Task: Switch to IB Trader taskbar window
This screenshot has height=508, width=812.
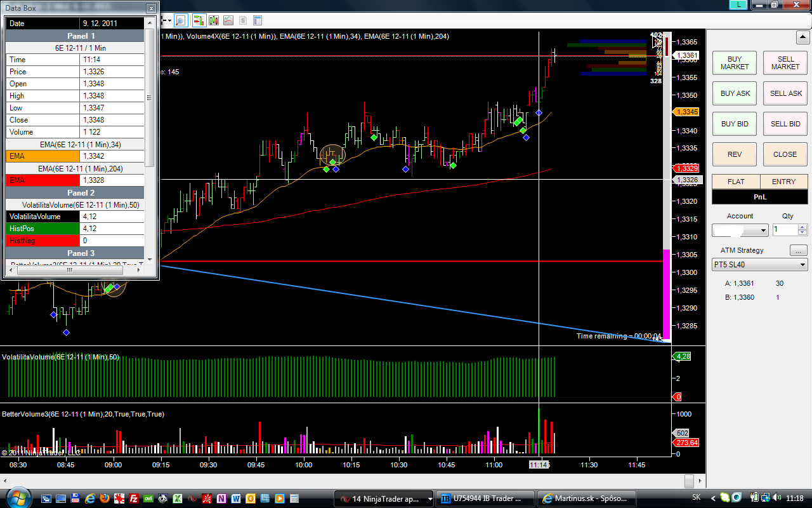Action: click(x=486, y=498)
